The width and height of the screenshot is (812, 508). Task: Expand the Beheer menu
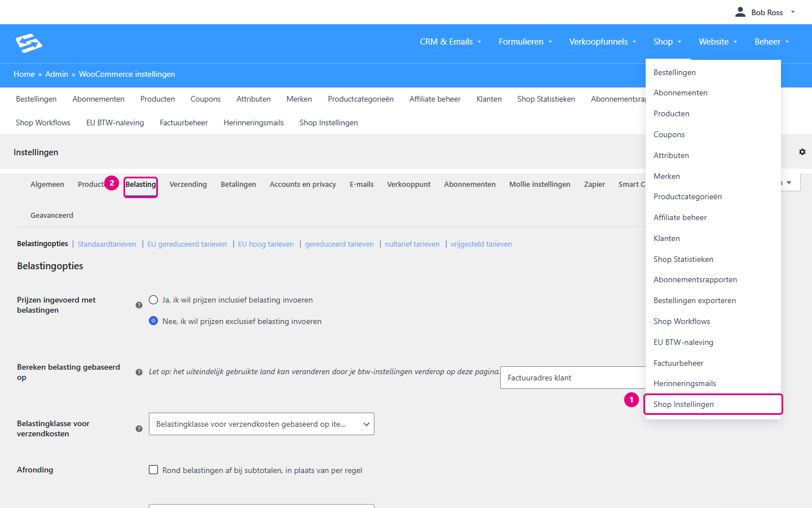point(772,42)
